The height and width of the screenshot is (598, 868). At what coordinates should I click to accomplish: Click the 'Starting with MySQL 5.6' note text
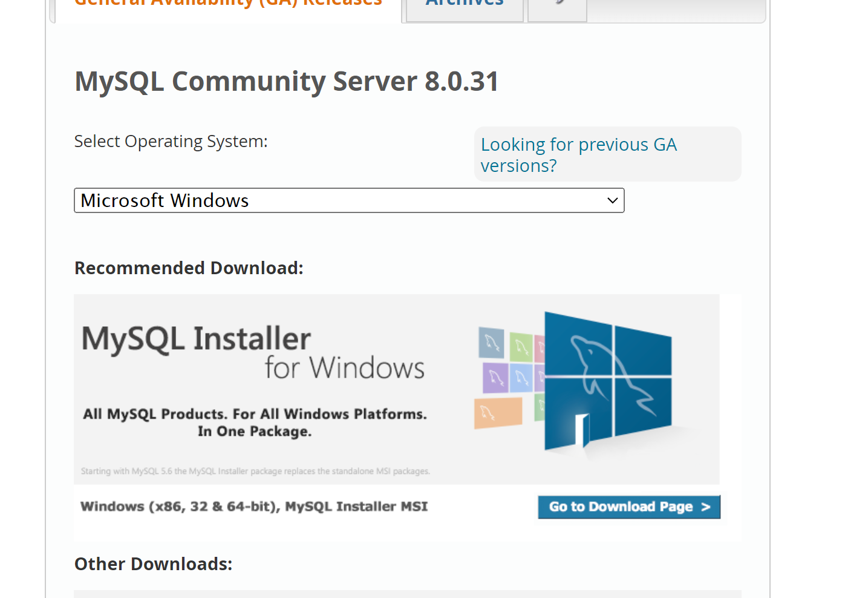255,471
